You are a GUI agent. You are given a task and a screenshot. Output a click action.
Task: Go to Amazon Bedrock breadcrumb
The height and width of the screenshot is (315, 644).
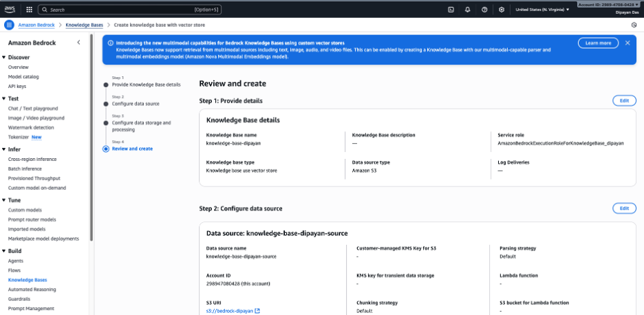coord(36,25)
